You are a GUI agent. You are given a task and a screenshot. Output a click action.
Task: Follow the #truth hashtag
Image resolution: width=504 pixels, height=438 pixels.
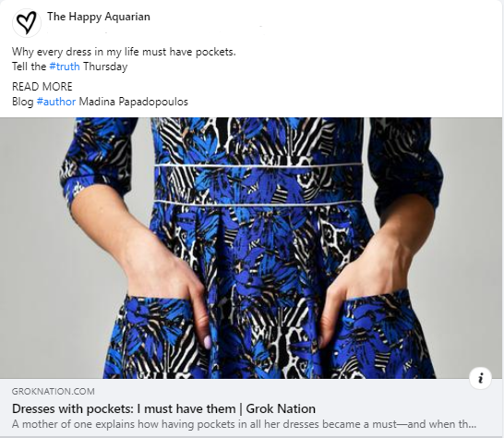coord(65,67)
